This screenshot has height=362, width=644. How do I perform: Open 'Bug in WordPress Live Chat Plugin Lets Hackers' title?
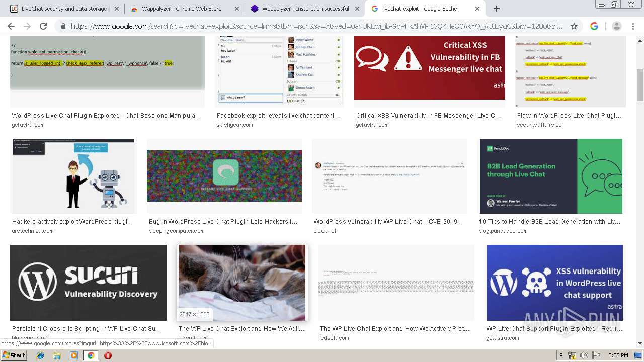click(x=223, y=222)
